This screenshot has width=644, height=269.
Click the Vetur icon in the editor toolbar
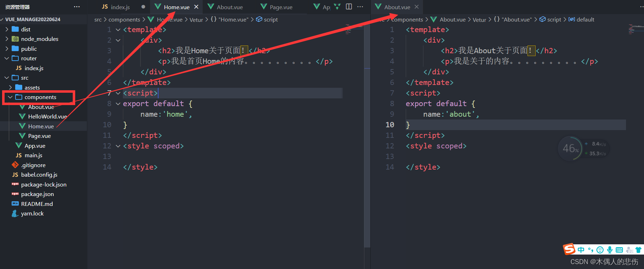click(x=337, y=7)
